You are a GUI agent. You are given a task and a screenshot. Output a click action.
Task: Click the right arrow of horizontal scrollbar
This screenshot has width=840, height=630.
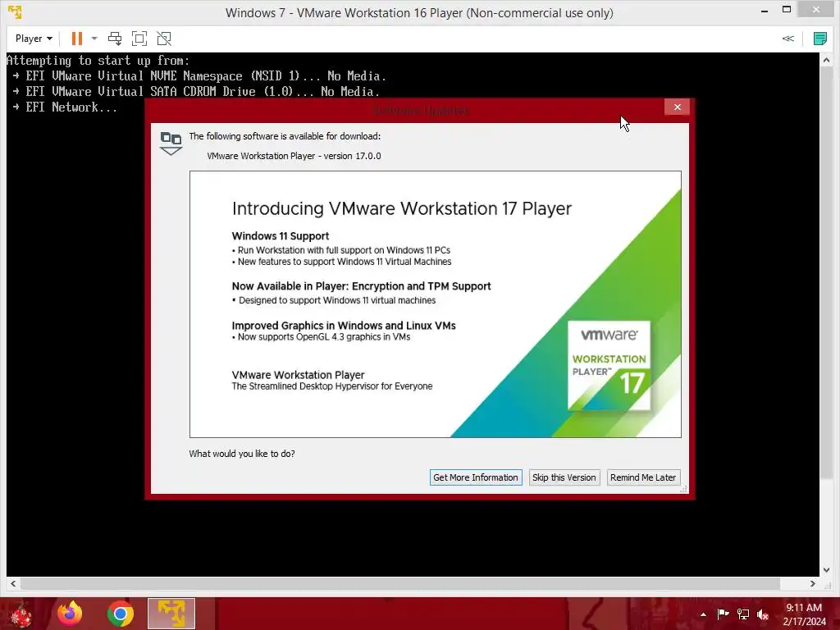coord(813,583)
